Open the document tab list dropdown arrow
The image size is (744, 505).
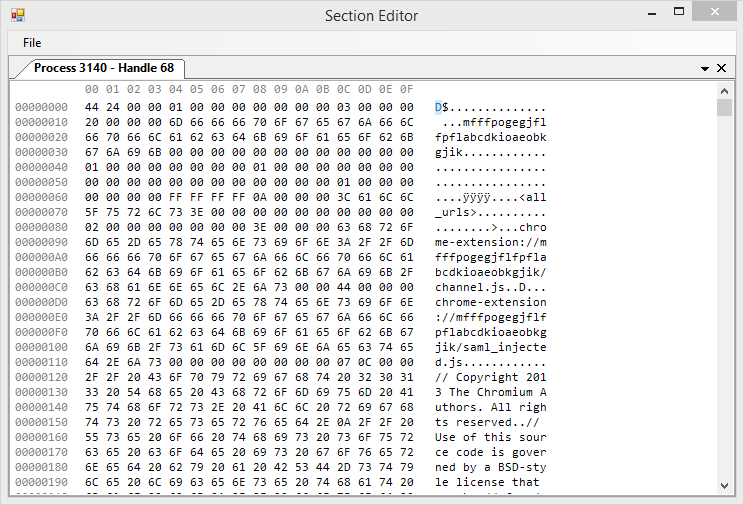(705, 68)
